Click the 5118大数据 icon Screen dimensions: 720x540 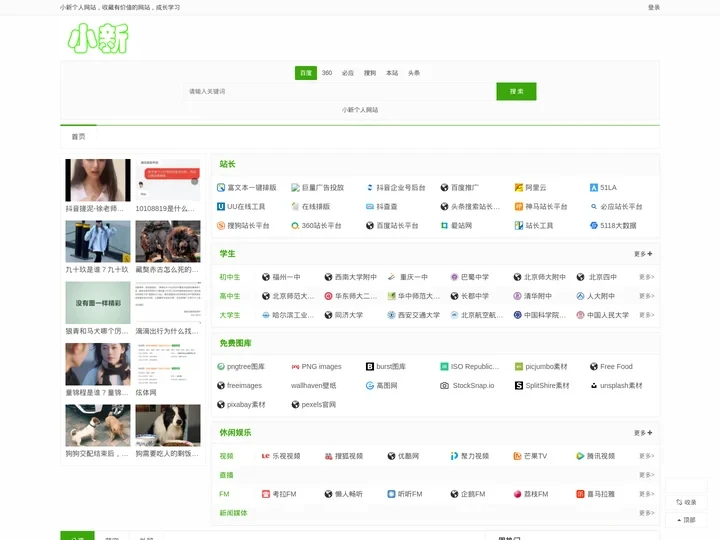(593, 225)
